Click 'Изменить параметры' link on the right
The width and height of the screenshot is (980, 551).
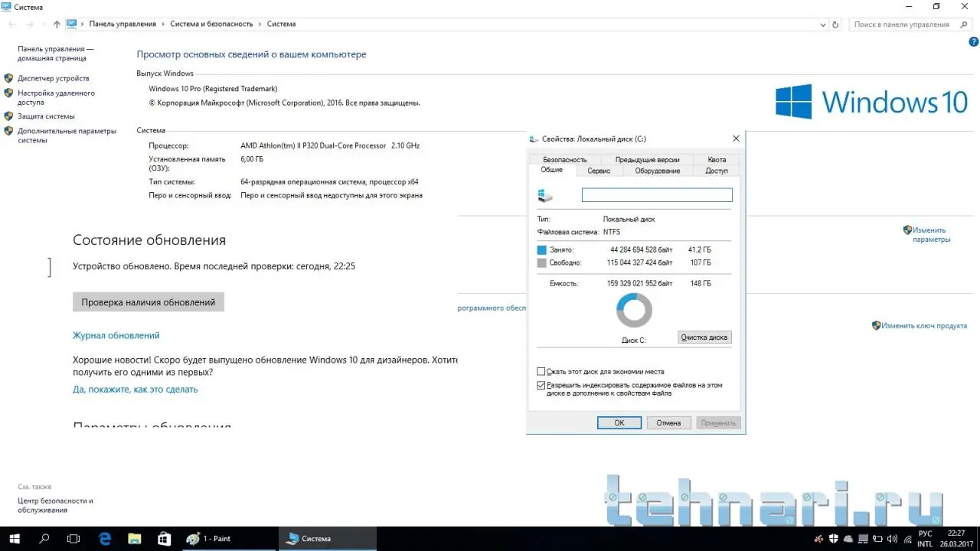tap(931, 234)
